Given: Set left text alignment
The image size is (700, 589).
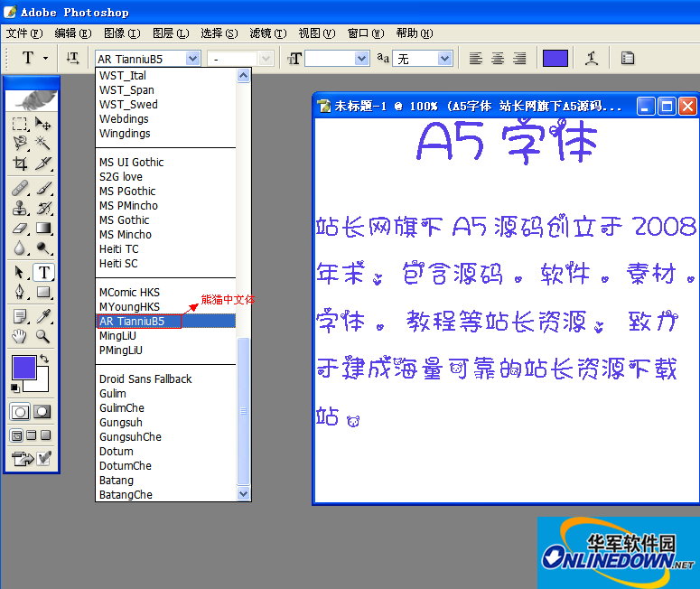Looking at the screenshot, I should pyautogui.click(x=476, y=58).
